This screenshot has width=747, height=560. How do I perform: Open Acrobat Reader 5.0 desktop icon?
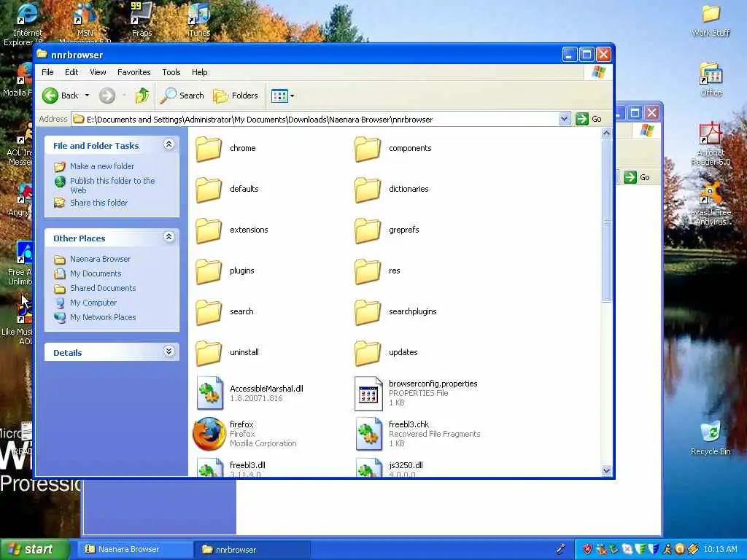[711, 144]
